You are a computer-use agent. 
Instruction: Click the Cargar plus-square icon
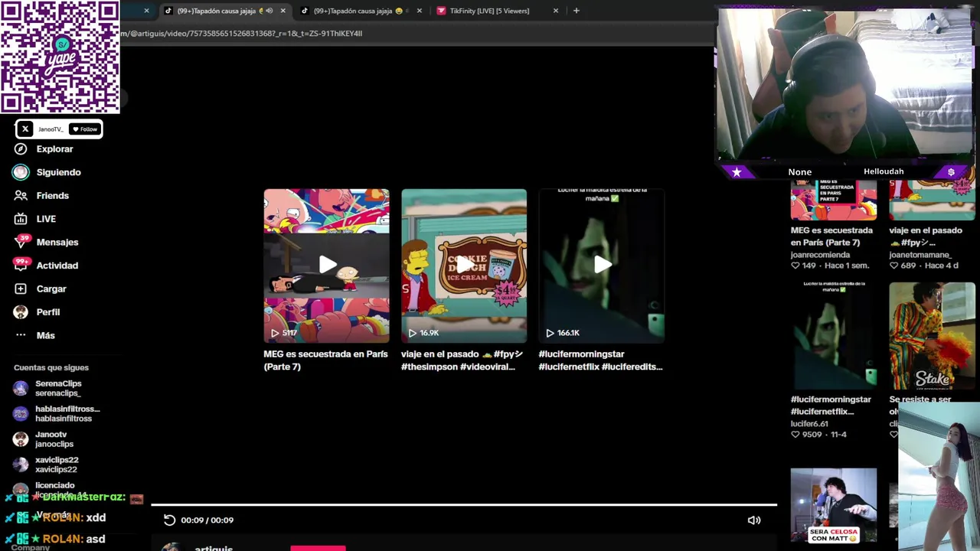21,289
